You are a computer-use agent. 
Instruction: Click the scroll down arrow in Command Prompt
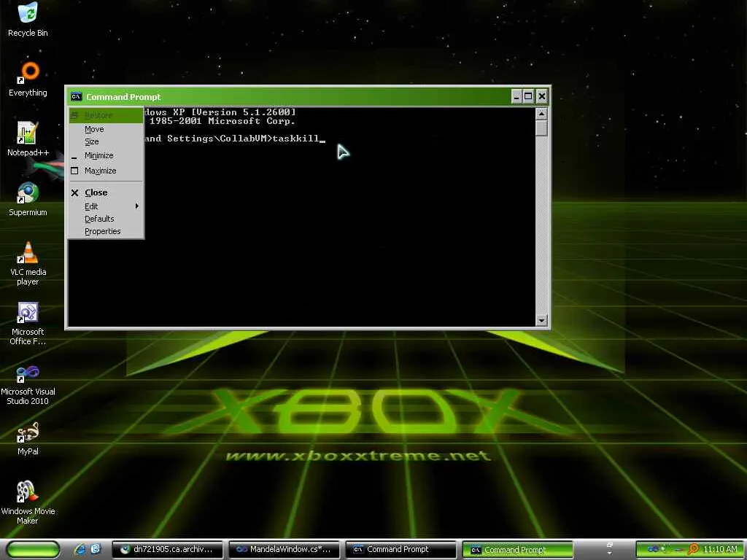point(541,320)
